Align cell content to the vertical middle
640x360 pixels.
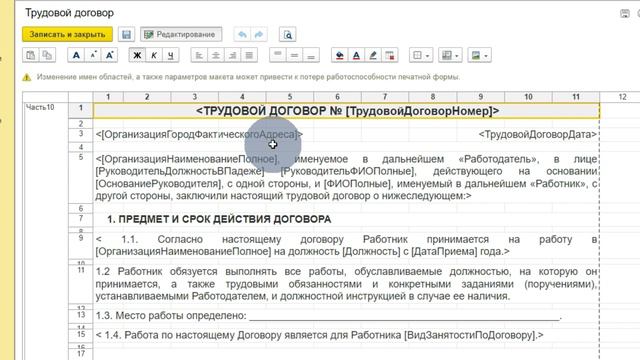[x=295, y=55]
